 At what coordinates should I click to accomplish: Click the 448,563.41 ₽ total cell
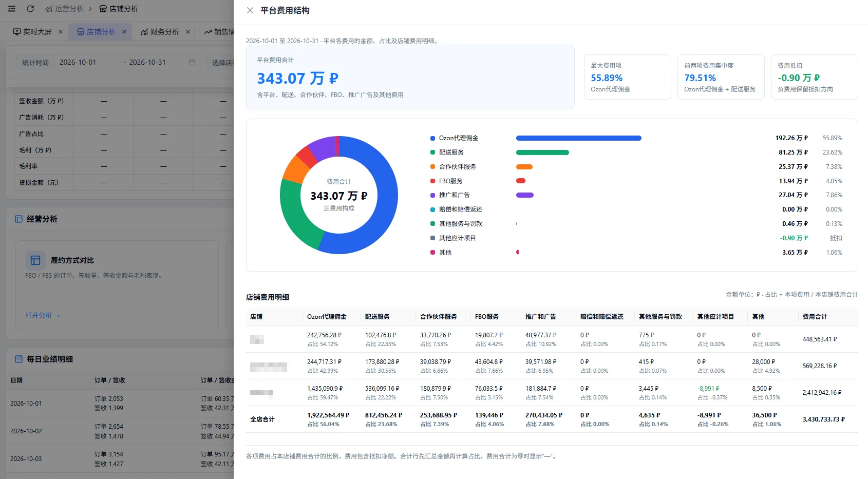point(820,339)
